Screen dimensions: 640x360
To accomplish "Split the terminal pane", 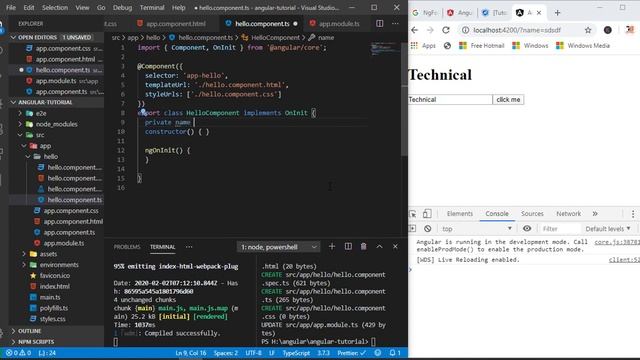I will 348,247.
